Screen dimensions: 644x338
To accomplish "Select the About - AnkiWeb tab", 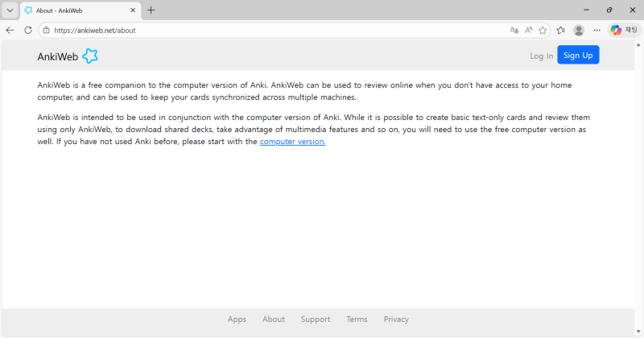I will 80,10.
